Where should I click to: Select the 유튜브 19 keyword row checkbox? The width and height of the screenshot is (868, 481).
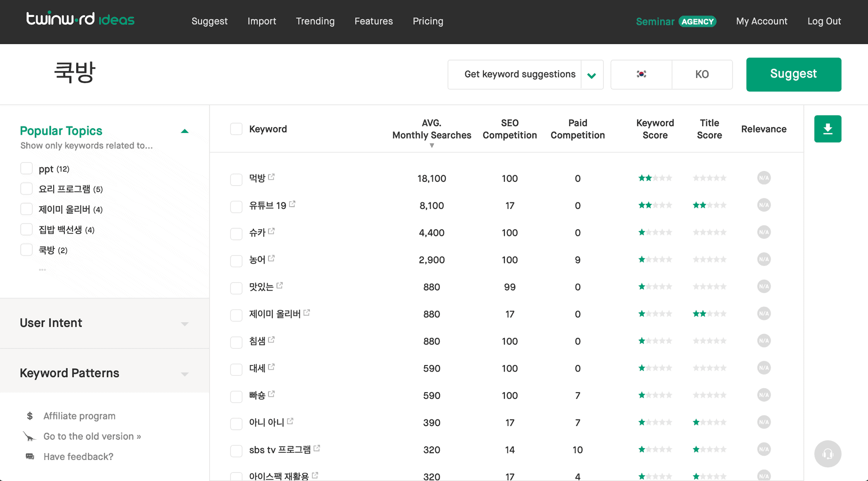[x=236, y=207]
